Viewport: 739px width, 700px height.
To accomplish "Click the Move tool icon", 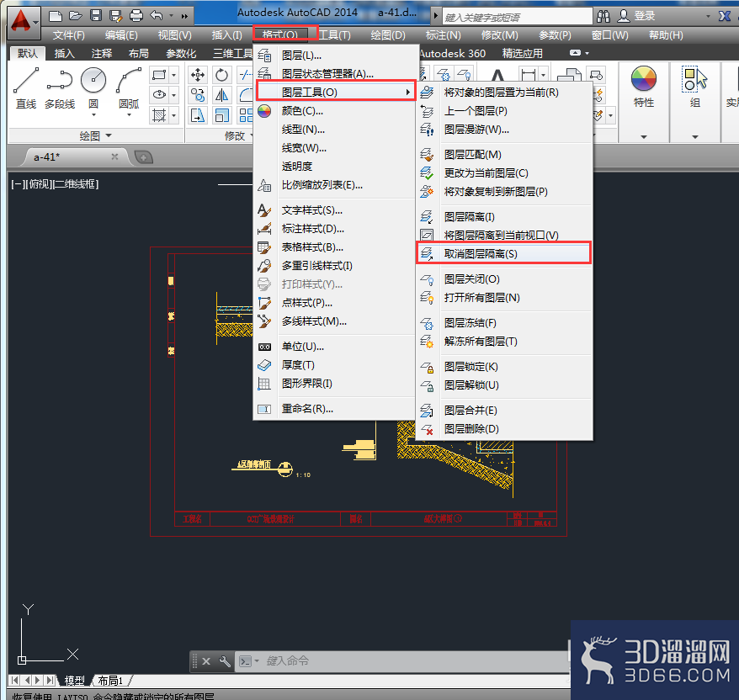I will click(x=198, y=75).
